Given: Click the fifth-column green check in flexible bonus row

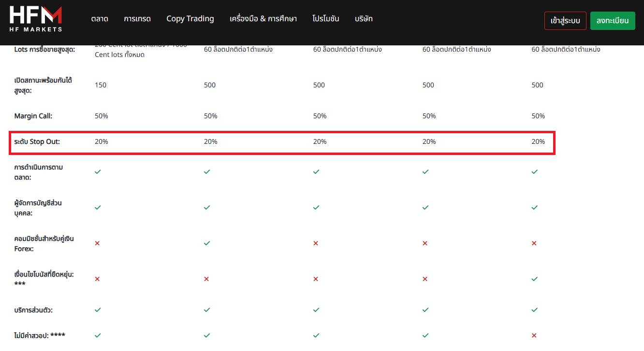Looking at the screenshot, I should point(534,279).
